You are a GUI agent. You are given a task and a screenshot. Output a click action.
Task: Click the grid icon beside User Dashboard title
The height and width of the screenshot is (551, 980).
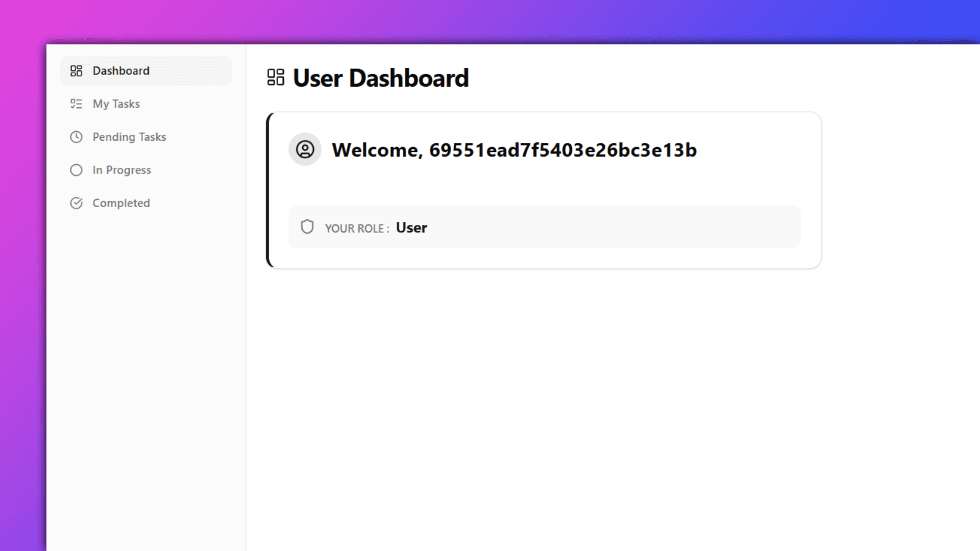276,78
